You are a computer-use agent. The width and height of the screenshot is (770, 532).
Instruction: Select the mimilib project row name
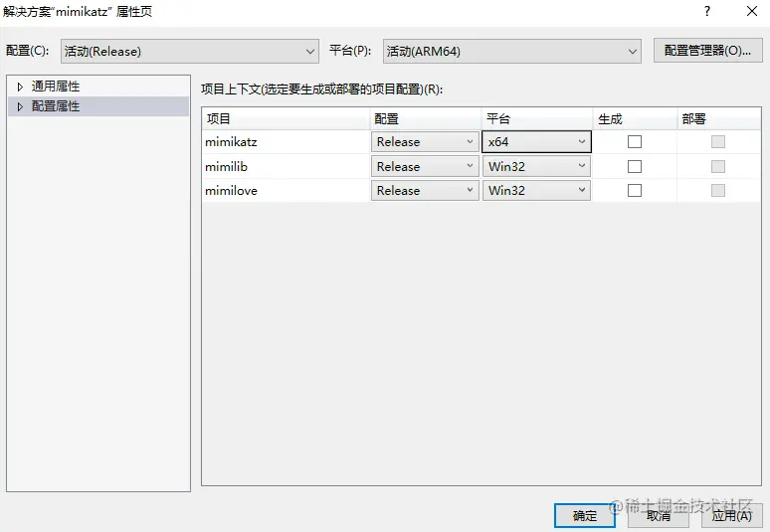227,167
